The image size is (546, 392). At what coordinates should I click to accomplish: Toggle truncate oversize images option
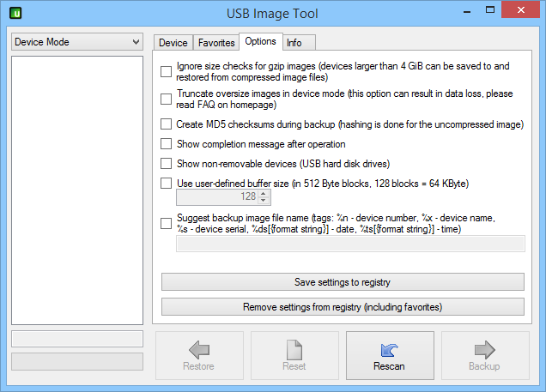[167, 99]
